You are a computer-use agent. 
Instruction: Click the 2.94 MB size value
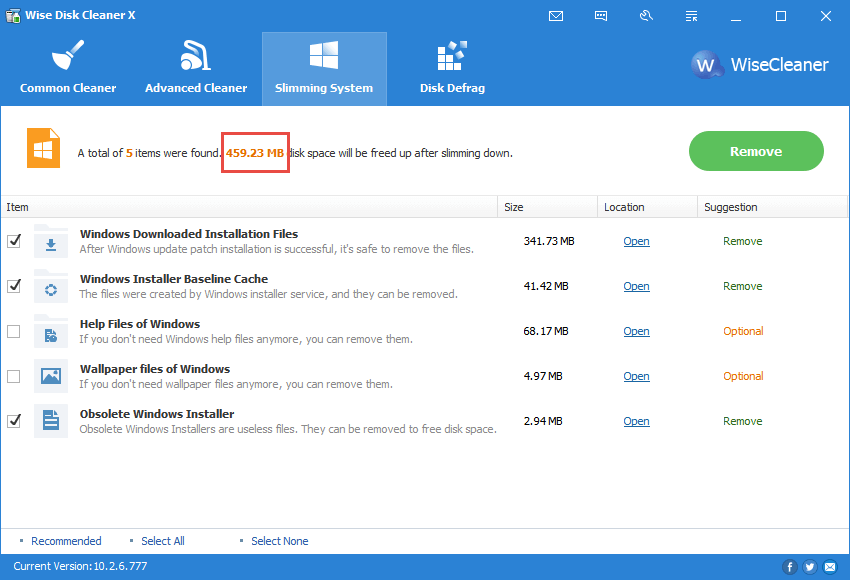543,421
